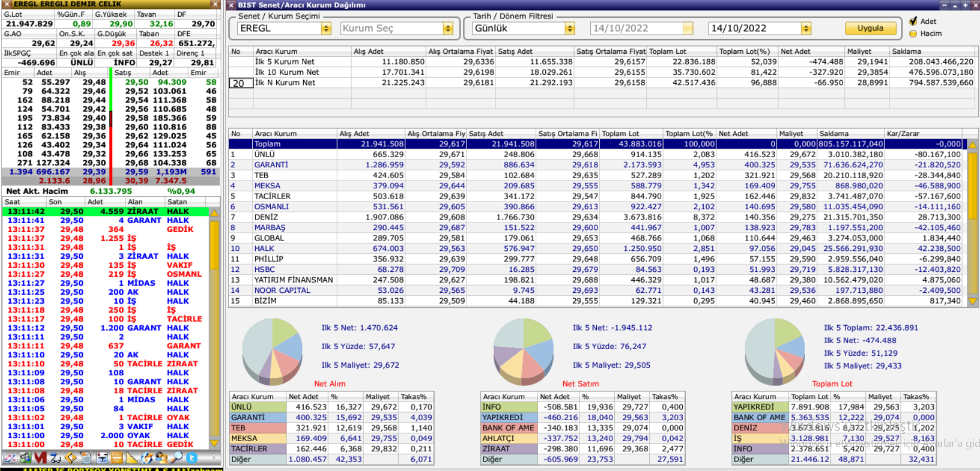The image size is (980, 471).
Task: Click the AHLATÇI row in the Net Satım table
Action: point(583,438)
